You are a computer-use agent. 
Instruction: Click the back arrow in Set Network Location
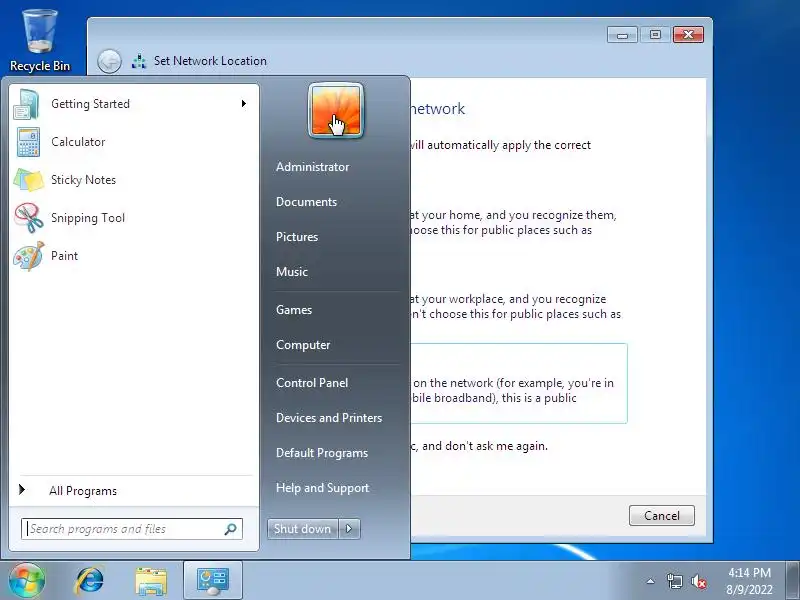(x=109, y=62)
